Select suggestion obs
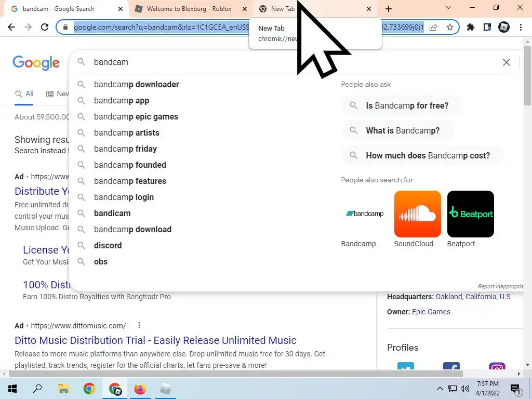Image resolution: width=532 pixels, height=399 pixels. click(x=101, y=262)
